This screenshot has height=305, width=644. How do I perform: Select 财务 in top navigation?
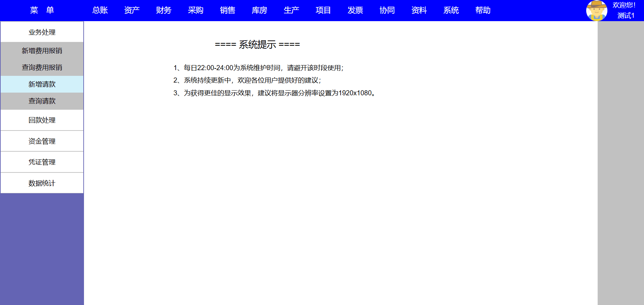click(x=164, y=10)
